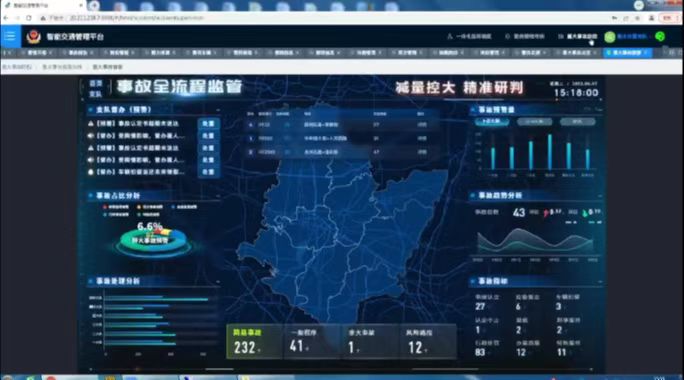
Task: Click the police badge platform logo
Action: pyautogui.click(x=34, y=37)
